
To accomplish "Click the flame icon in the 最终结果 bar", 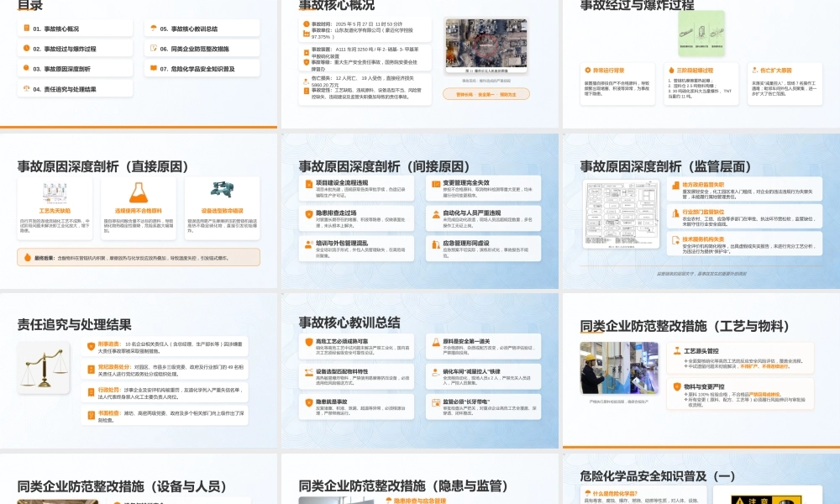I will point(28,258).
